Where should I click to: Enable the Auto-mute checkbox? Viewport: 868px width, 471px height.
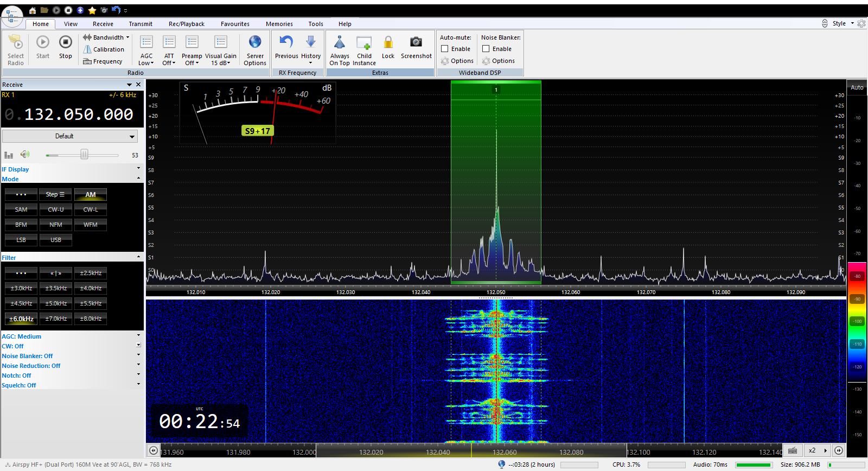click(445, 49)
